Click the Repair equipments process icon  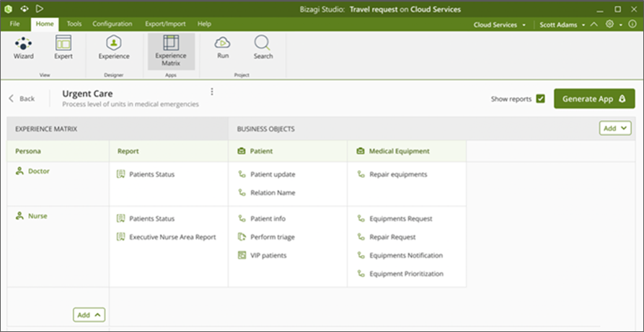(x=361, y=174)
